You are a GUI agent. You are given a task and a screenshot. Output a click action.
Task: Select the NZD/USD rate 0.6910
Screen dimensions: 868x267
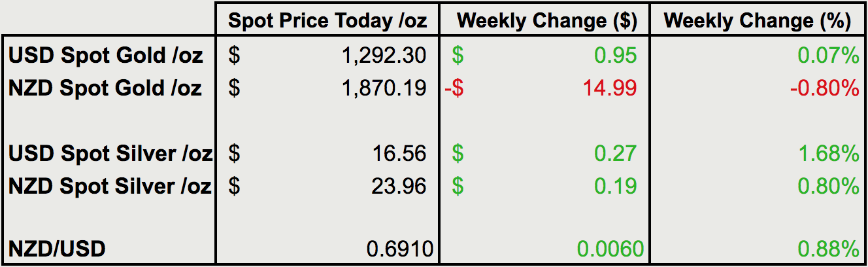tap(399, 249)
